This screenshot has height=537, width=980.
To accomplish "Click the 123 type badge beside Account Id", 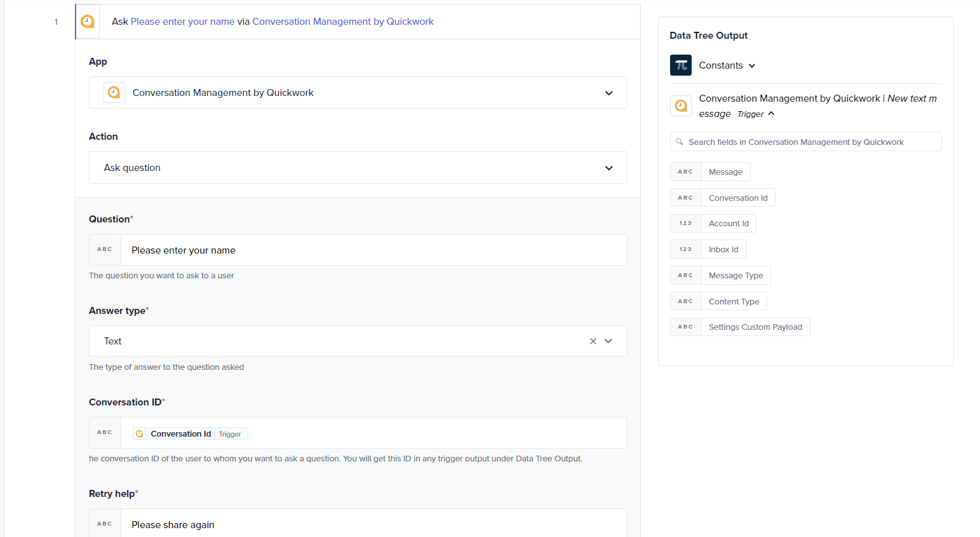I will click(x=686, y=223).
